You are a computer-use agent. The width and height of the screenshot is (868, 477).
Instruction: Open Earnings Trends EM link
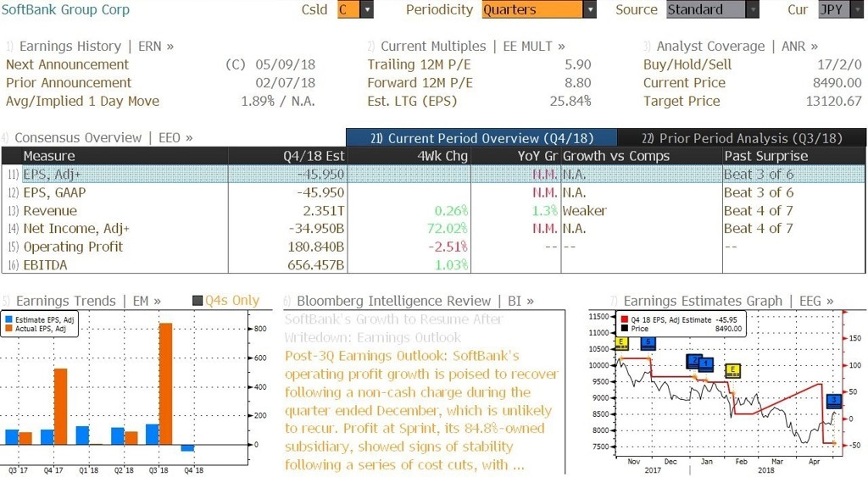(88, 301)
